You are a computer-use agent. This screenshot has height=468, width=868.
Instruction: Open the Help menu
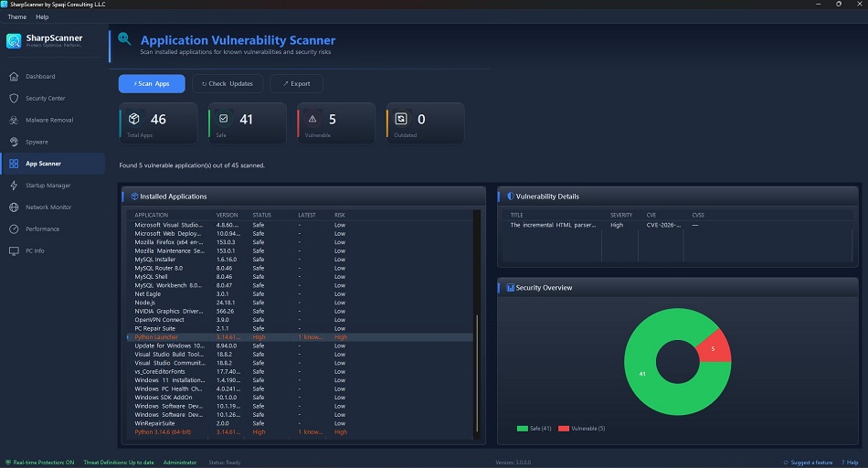click(42, 16)
